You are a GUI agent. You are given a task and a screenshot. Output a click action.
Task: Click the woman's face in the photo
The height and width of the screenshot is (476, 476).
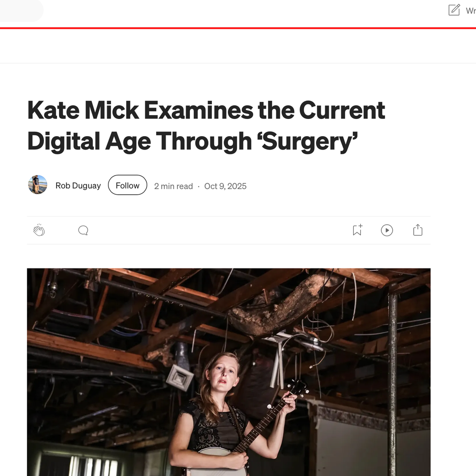(x=222, y=376)
